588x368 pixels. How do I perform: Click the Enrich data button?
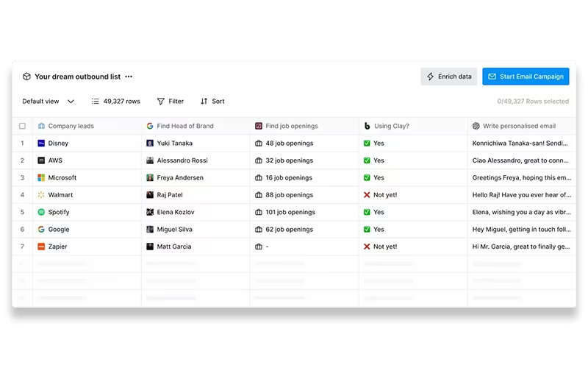[x=448, y=77]
